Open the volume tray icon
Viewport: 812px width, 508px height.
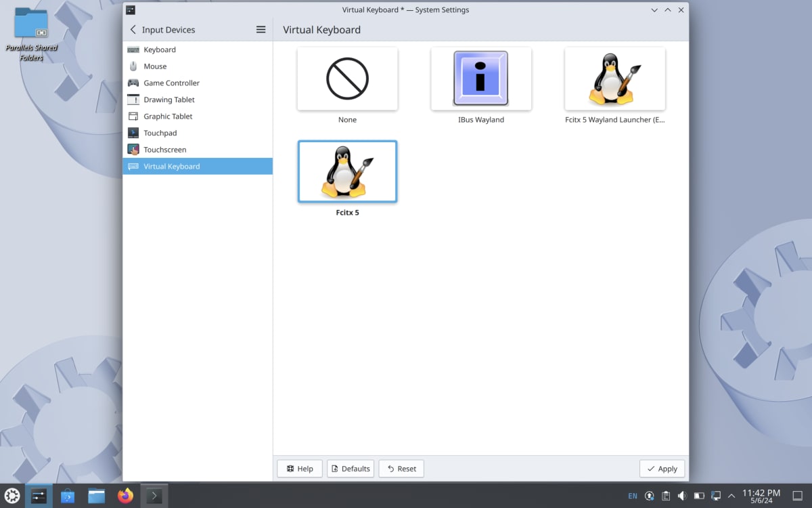pos(682,496)
